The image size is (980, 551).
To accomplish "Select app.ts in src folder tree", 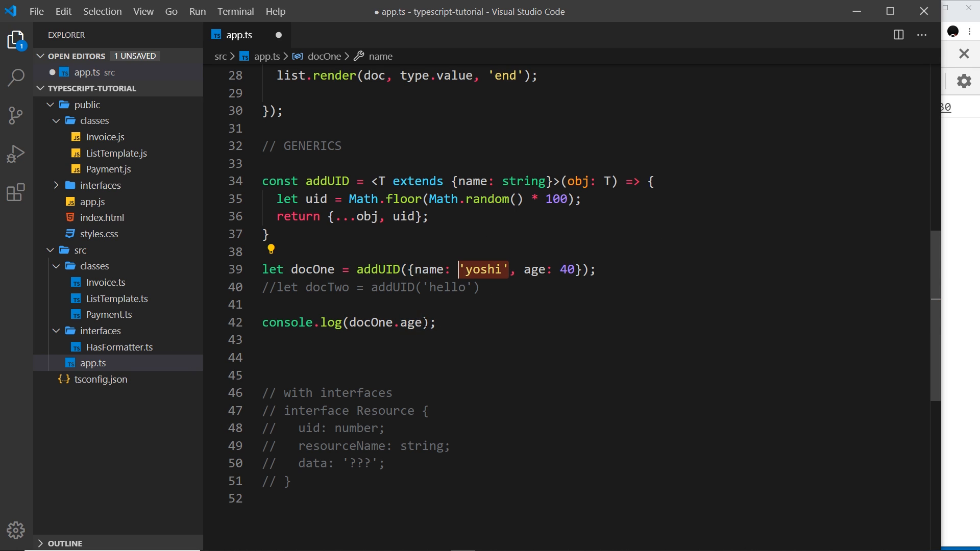I will pos(93,363).
